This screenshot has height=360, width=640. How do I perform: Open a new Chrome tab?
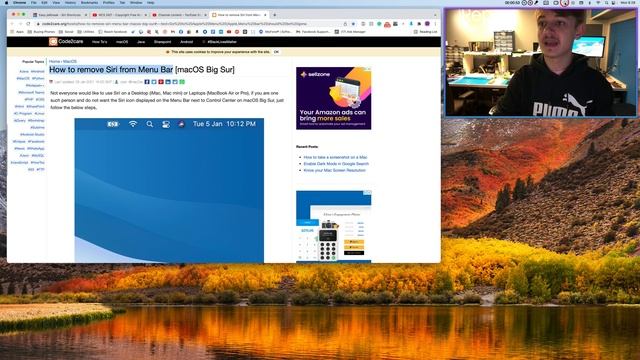(275, 15)
